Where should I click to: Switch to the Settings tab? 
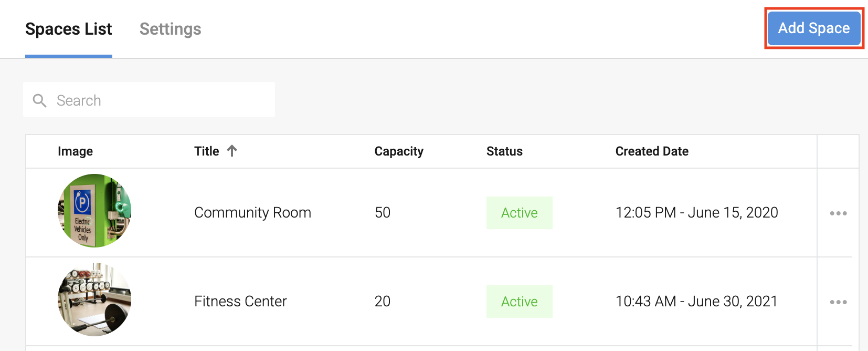click(170, 29)
